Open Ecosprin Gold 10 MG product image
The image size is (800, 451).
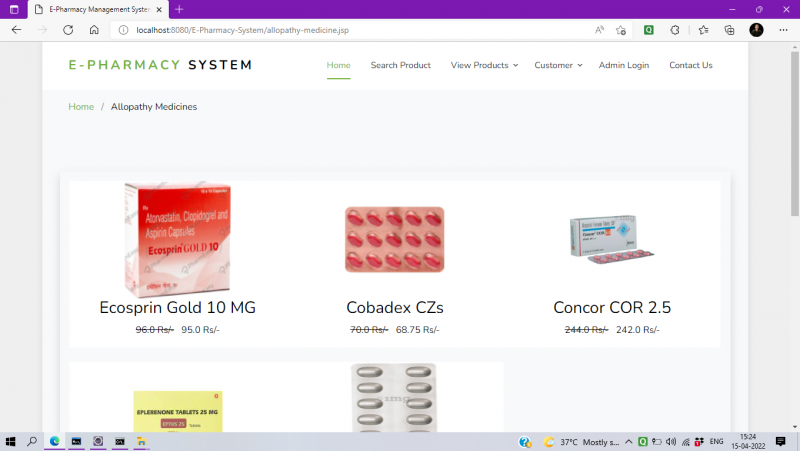click(178, 239)
